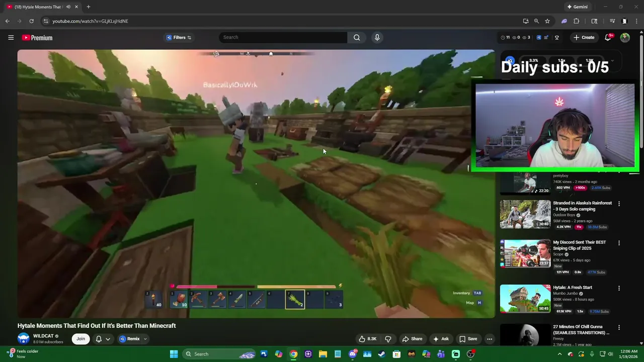Go back in Chrome
The image size is (644, 362).
coord(7,21)
